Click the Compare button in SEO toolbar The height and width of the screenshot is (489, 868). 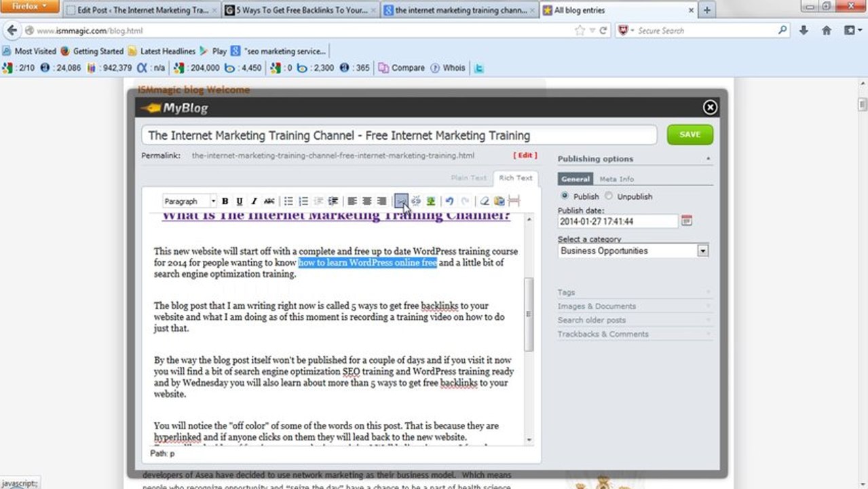click(401, 68)
